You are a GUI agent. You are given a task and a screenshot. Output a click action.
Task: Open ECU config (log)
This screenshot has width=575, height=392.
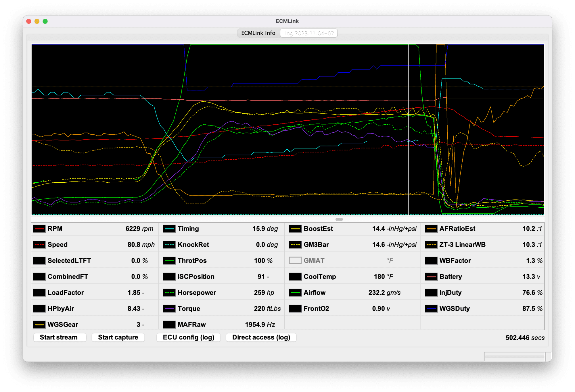pyautogui.click(x=189, y=337)
